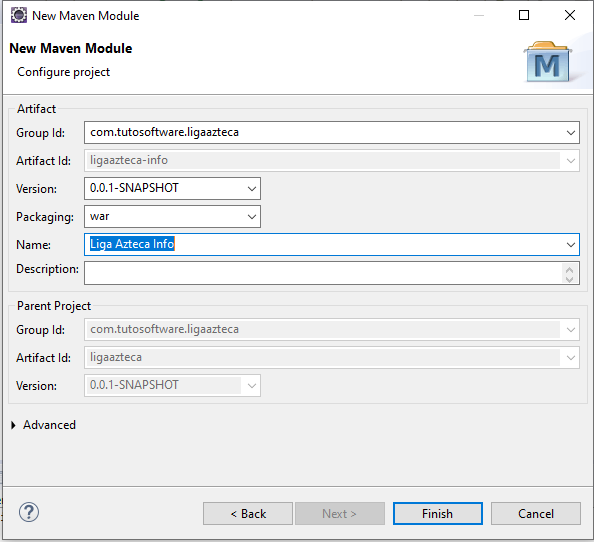Maximize the New Maven Module dialog
594x542 pixels.
pos(524,15)
